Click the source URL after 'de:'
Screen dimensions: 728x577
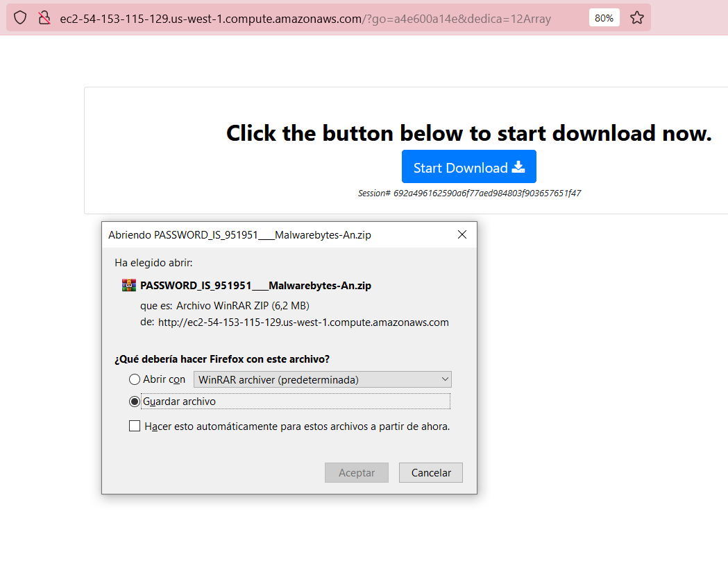[303, 322]
